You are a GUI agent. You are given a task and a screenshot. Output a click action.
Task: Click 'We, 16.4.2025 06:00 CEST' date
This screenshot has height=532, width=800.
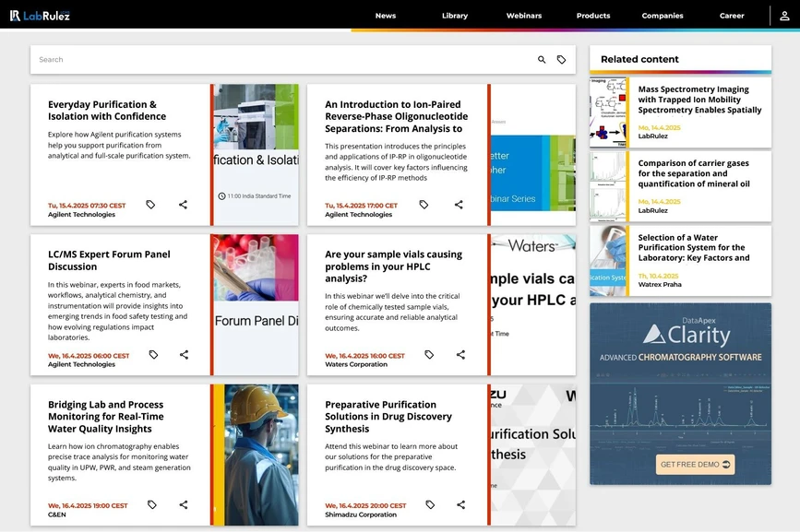pyautogui.click(x=89, y=356)
